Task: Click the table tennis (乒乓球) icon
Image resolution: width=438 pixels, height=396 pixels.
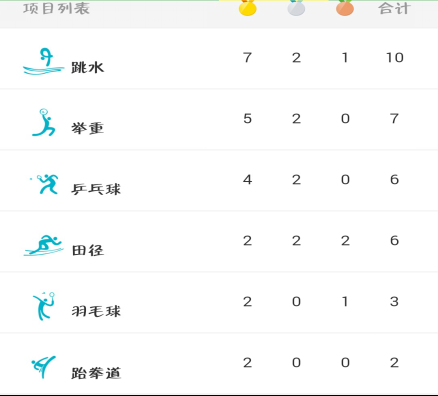Action: point(44,184)
